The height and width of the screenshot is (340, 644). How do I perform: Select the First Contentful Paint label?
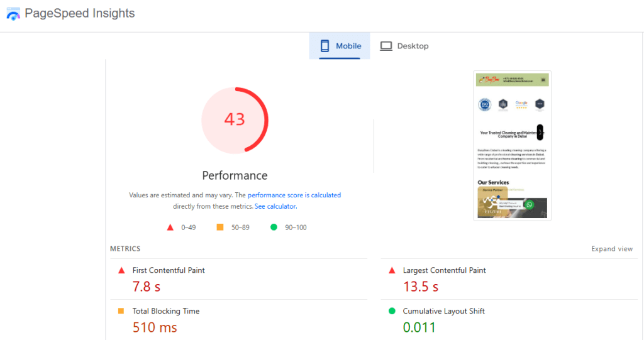tap(169, 270)
